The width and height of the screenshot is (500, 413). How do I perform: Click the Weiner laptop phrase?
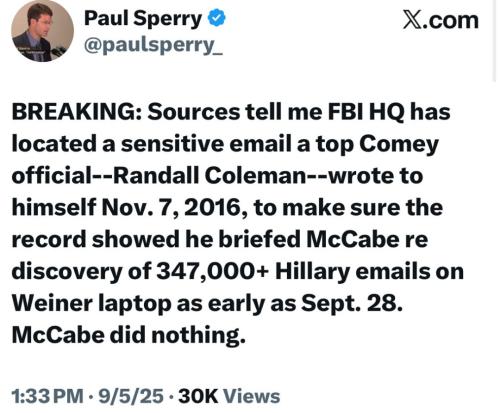91,304
